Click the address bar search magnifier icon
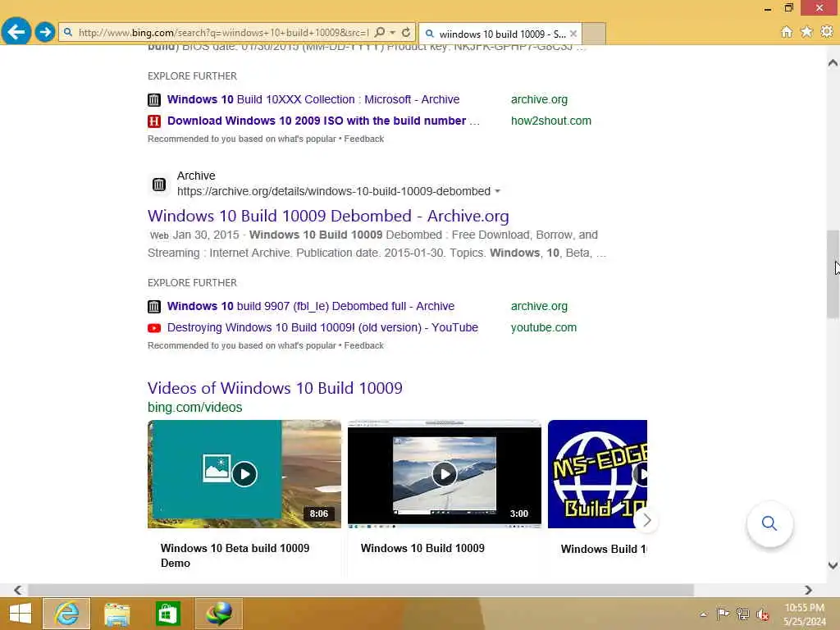This screenshot has height=630, width=840. [x=379, y=33]
